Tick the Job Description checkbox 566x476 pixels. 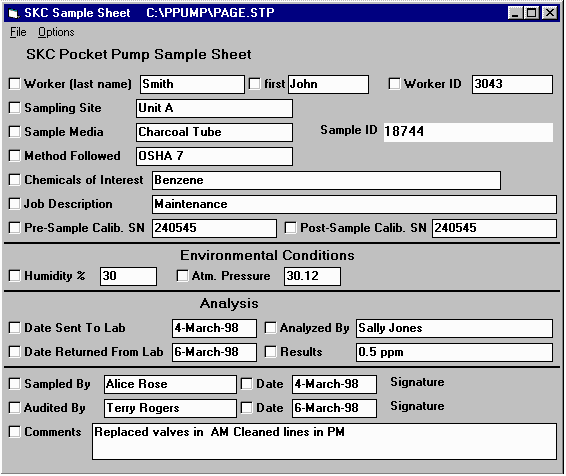tap(14, 204)
